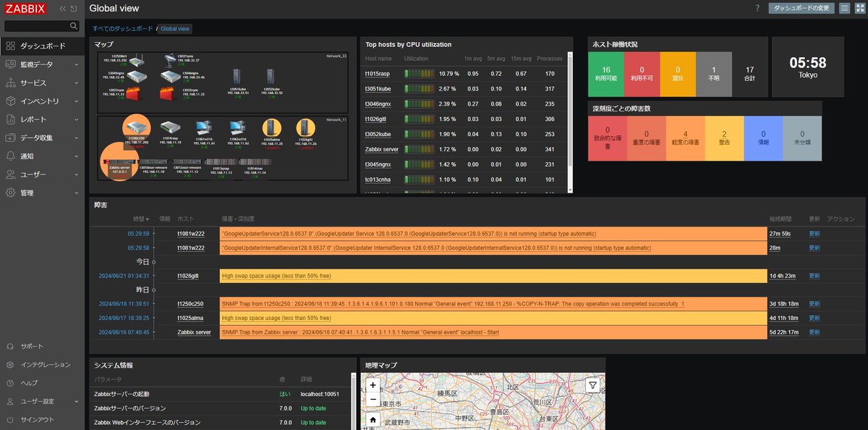Image resolution: width=868 pixels, height=430 pixels.
Task: Open t1015rasp in Top hosts table
Action: [x=378, y=74]
